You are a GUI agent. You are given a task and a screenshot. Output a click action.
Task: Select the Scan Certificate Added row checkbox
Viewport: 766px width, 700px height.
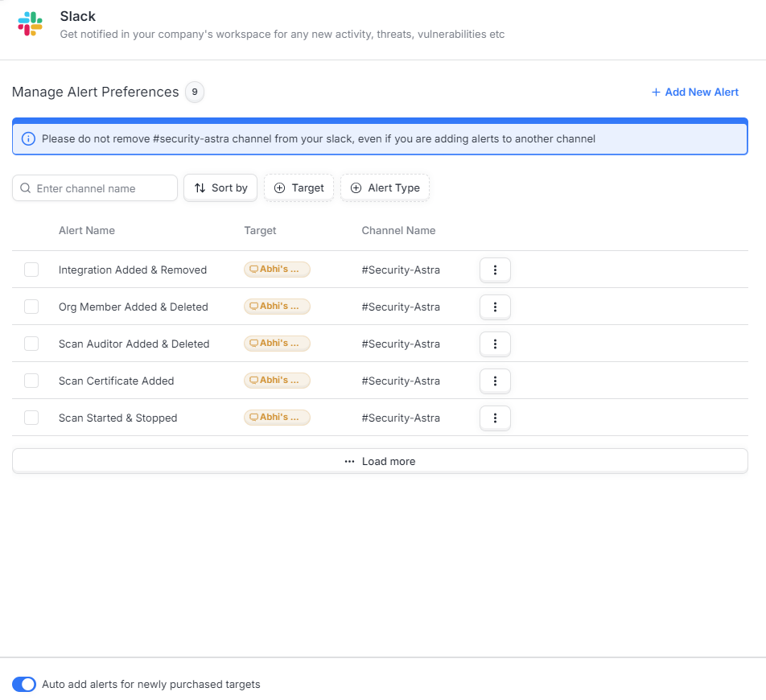(31, 381)
